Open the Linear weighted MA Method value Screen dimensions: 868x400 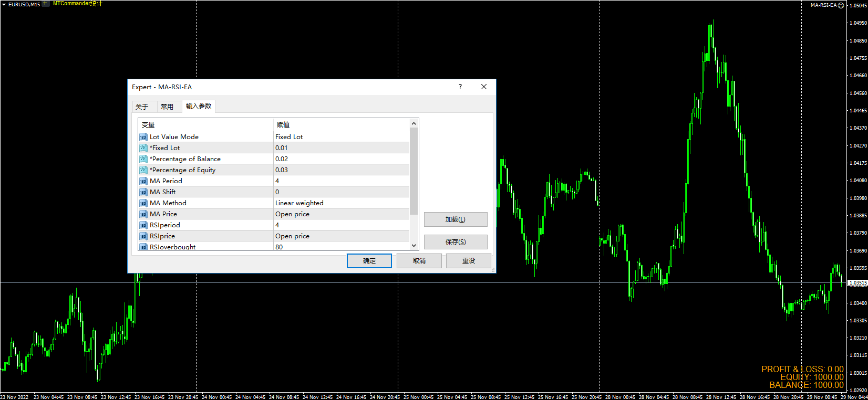(x=342, y=203)
